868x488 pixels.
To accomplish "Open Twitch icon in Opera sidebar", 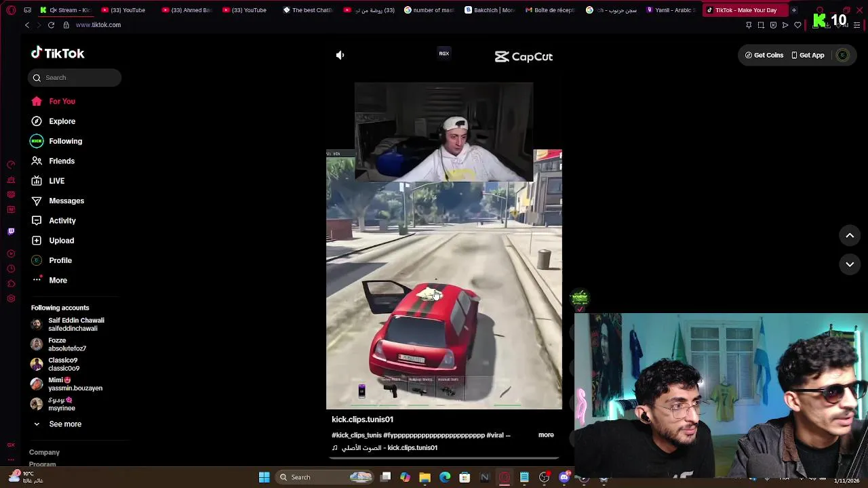I will point(11,232).
